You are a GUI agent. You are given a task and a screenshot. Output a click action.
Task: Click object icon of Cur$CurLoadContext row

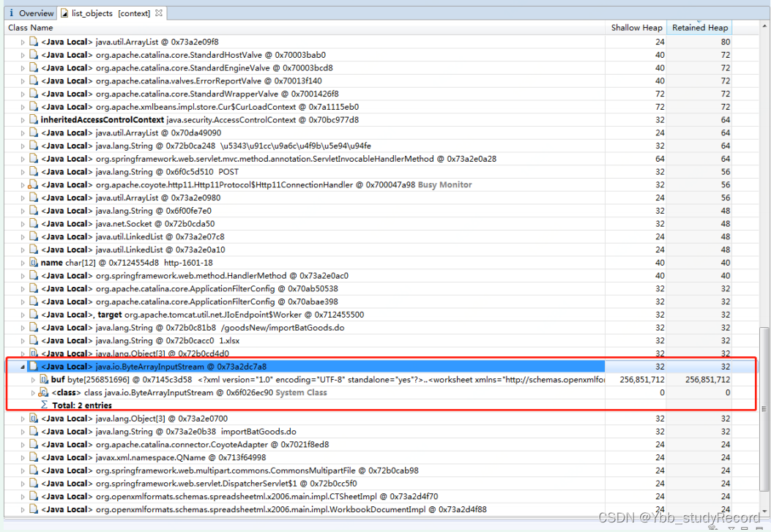point(34,107)
